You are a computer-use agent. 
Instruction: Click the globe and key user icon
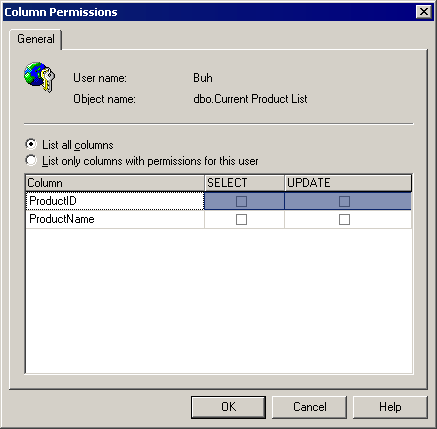pyautogui.click(x=39, y=77)
